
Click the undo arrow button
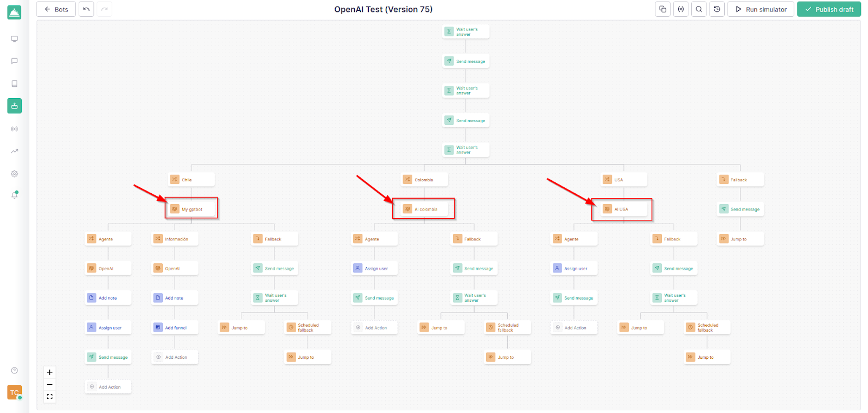tap(86, 9)
